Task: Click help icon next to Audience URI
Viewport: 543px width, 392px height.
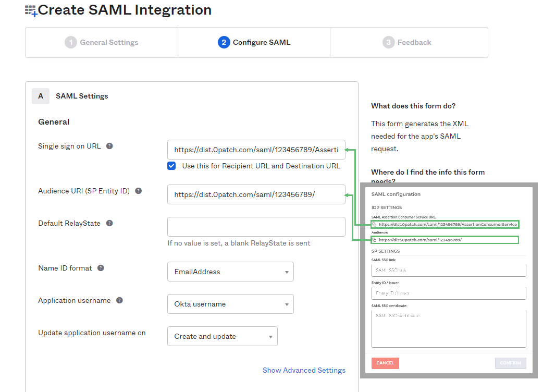Action: tap(138, 191)
